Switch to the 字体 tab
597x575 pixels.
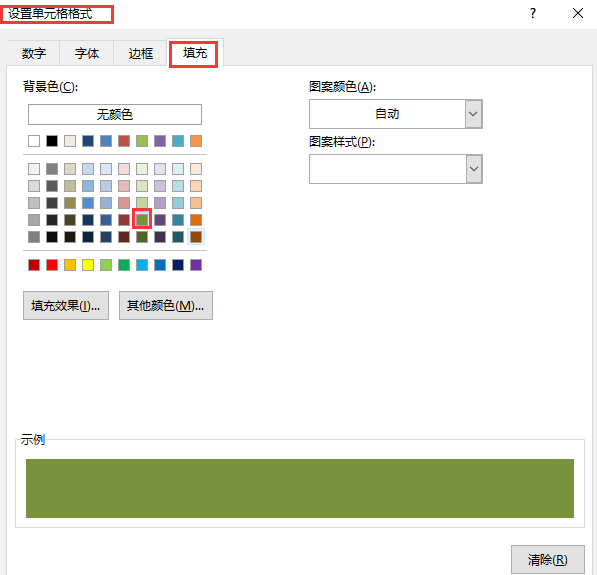(x=87, y=53)
